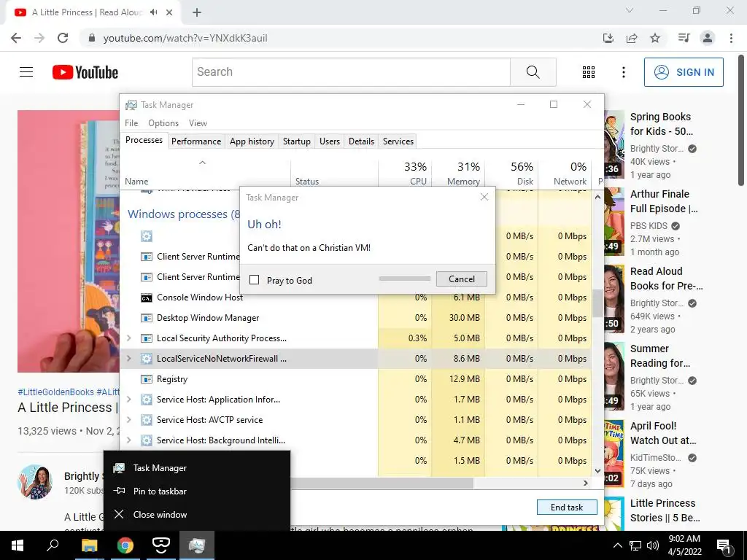Viewport: 747px width, 560px height.
Task: Click the Task Manager taskbar icon
Action: (197, 545)
